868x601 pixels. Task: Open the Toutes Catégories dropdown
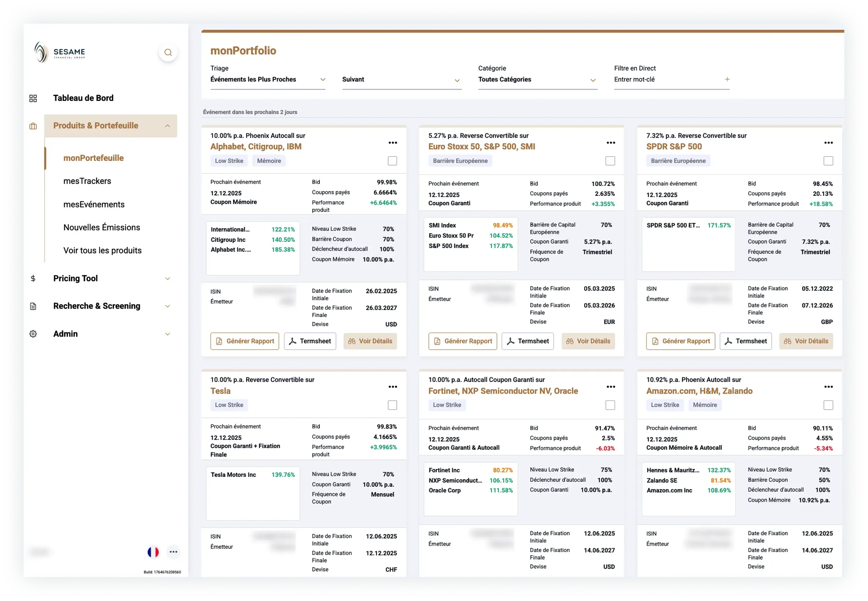[x=537, y=80]
